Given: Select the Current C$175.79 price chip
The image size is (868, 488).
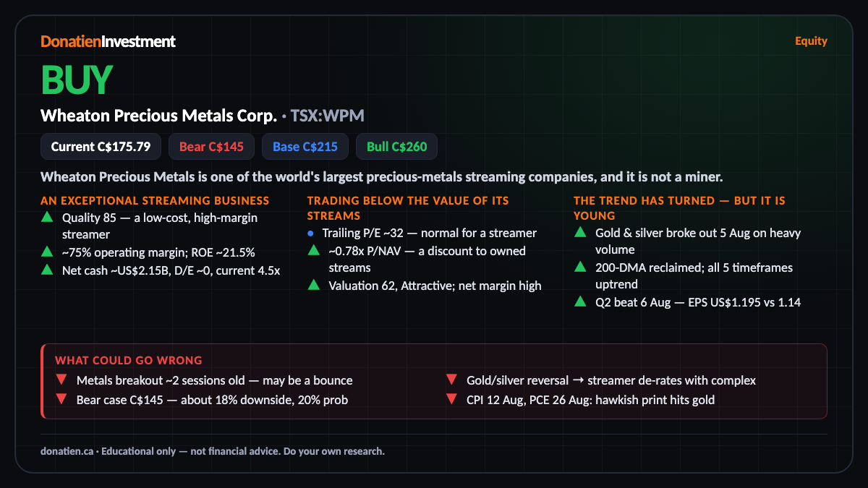Looking at the screenshot, I should [101, 147].
